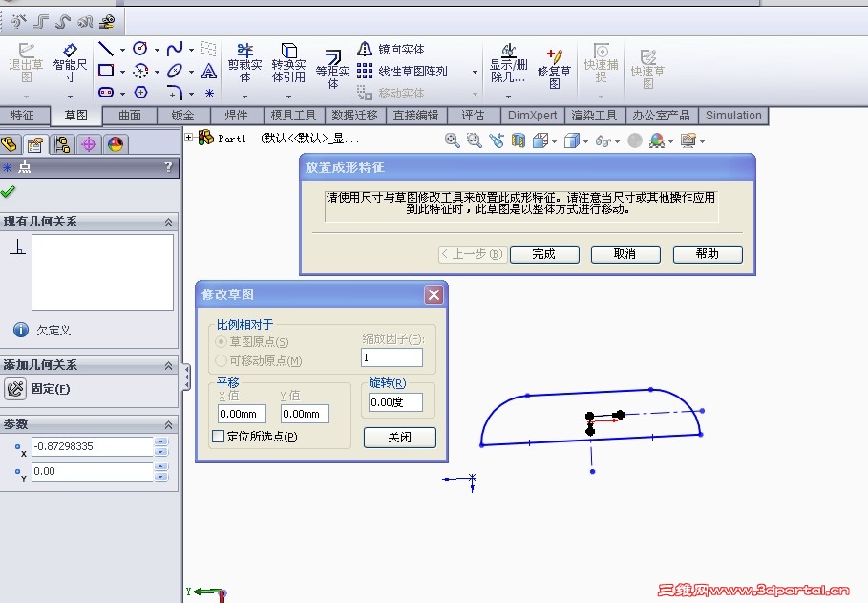The height and width of the screenshot is (603, 868).
Task: Open point PropertyManager help question mark
Action: click(168, 167)
